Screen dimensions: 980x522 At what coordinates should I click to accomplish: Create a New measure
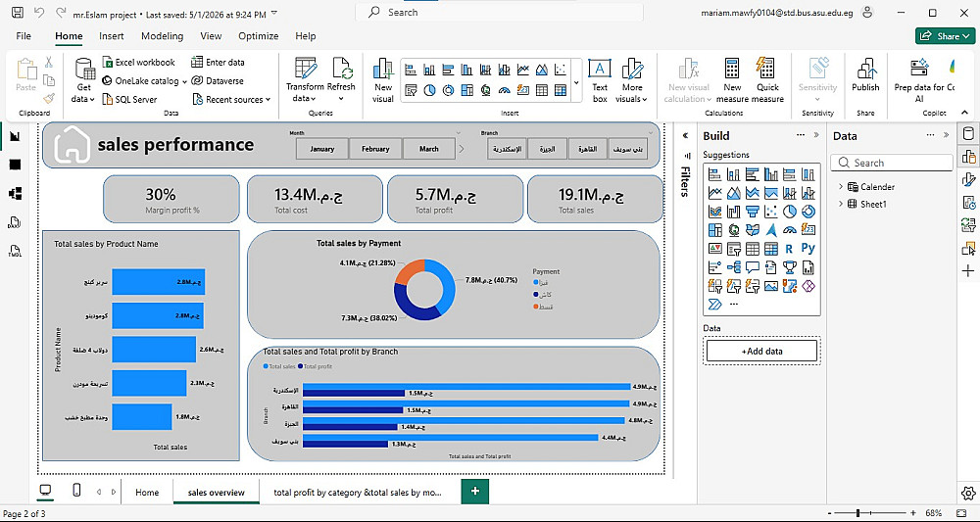click(x=732, y=80)
